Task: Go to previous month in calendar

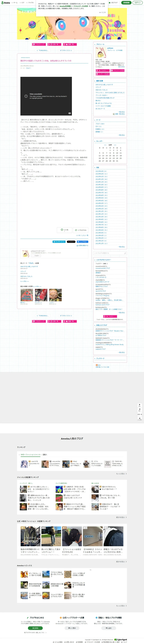Action: click(105, 145)
